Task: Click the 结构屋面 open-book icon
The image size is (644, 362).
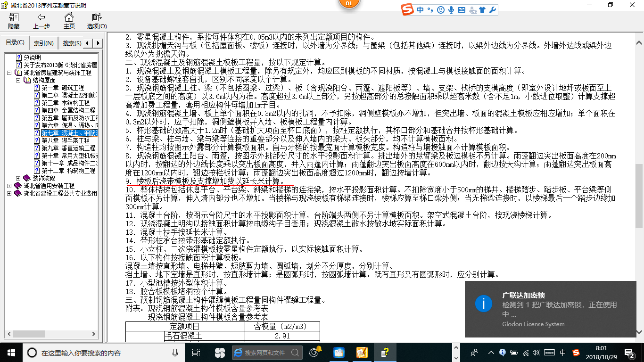Action: 27,80
